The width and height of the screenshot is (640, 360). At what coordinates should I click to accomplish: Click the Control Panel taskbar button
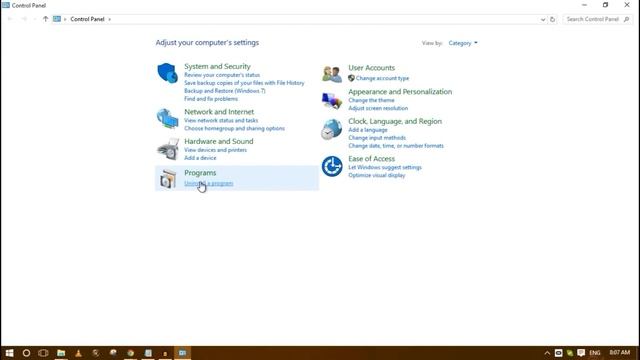182,353
